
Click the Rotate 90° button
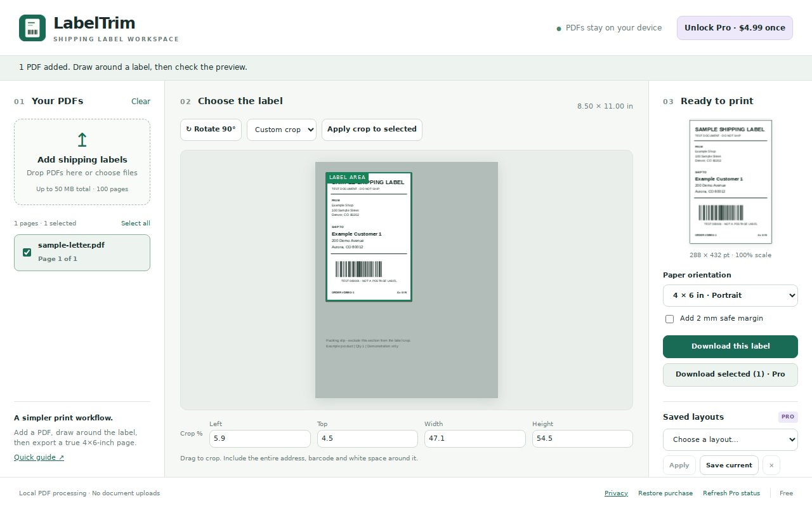[211, 130]
